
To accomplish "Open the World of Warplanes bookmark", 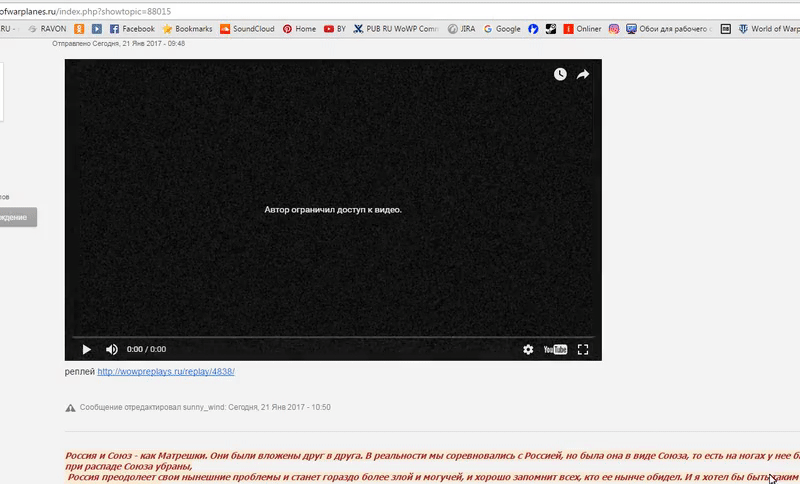I will (769, 29).
